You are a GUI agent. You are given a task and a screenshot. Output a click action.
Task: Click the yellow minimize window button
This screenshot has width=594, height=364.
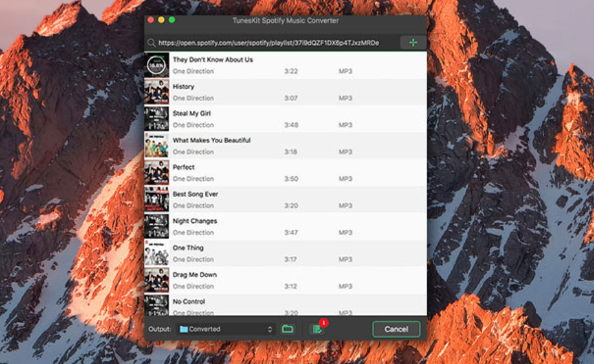tap(161, 20)
